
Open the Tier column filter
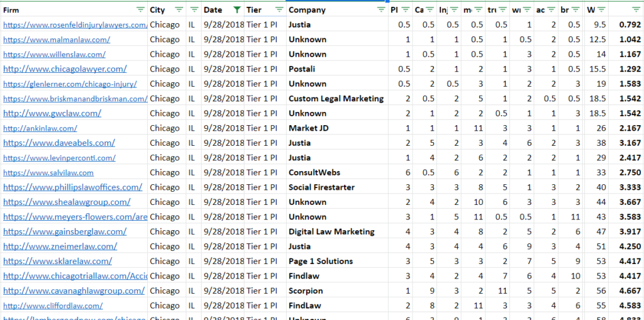[x=279, y=10]
